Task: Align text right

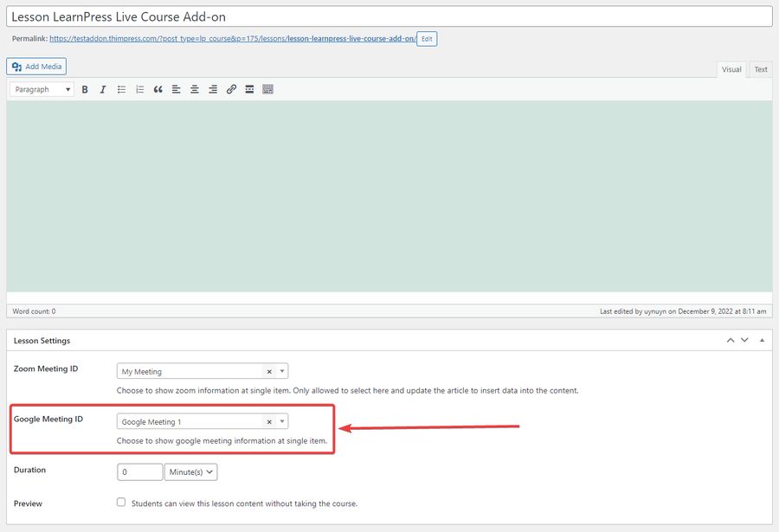Action: (x=213, y=89)
